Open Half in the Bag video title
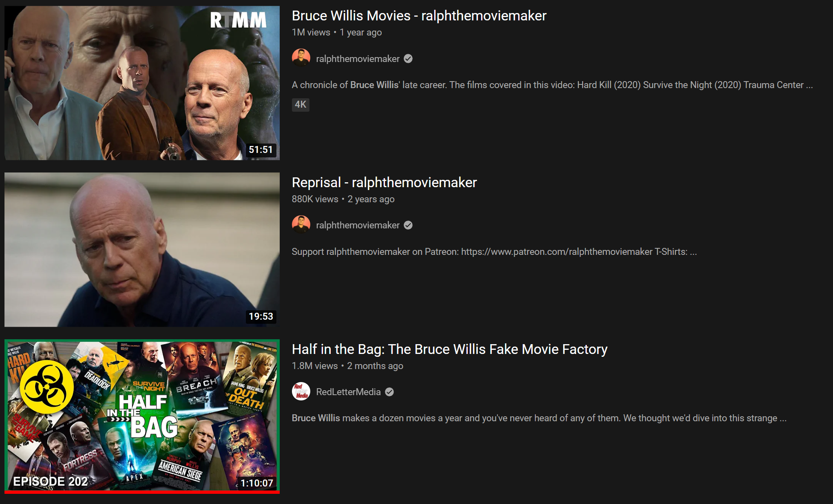The height and width of the screenshot is (504, 833). click(449, 349)
